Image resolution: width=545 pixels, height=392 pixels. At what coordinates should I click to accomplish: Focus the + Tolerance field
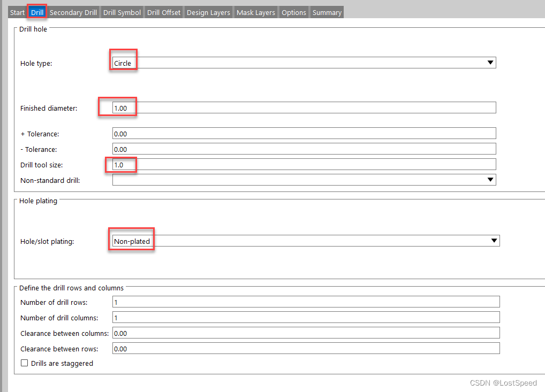(x=304, y=134)
